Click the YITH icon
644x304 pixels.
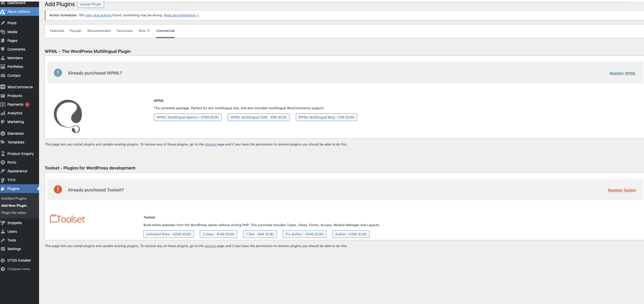[3, 180]
